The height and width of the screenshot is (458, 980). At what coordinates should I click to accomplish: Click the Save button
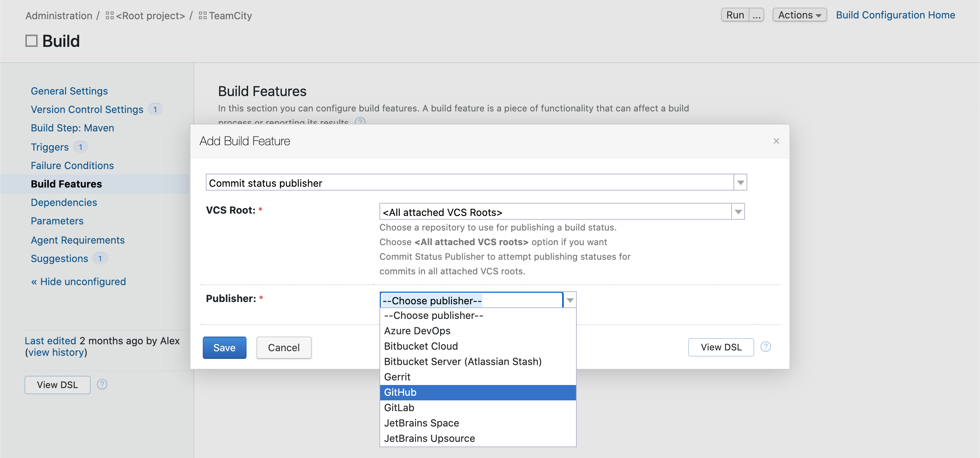(x=224, y=347)
